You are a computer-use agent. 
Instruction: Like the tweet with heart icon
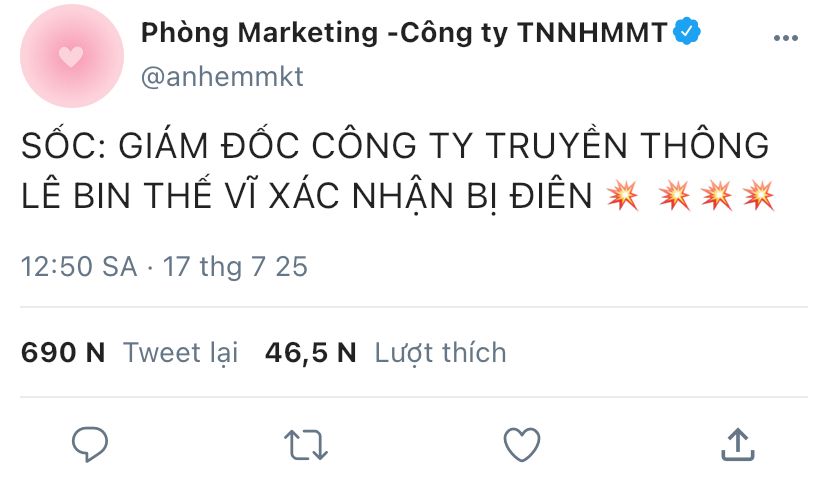pos(522,444)
